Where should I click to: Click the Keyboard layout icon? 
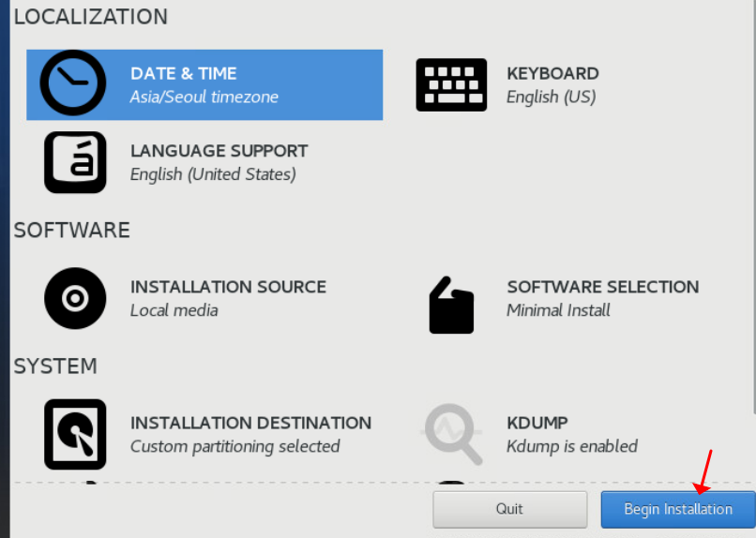(x=451, y=84)
